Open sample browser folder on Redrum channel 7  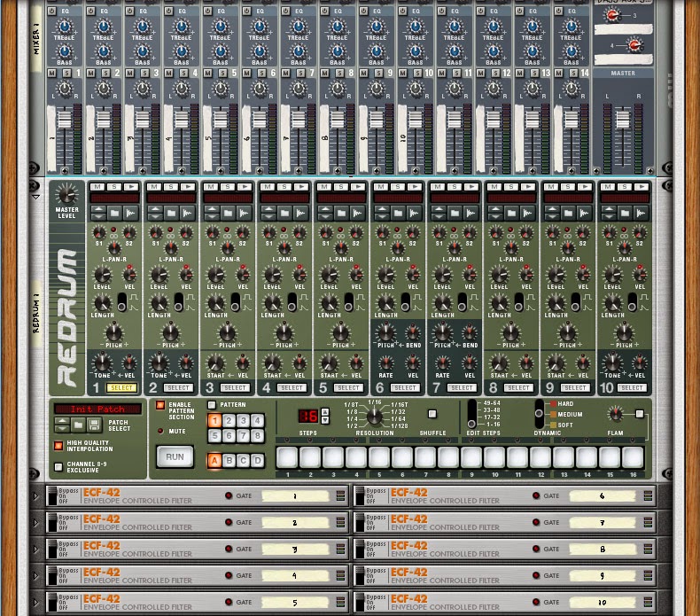click(x=455, y=213)
